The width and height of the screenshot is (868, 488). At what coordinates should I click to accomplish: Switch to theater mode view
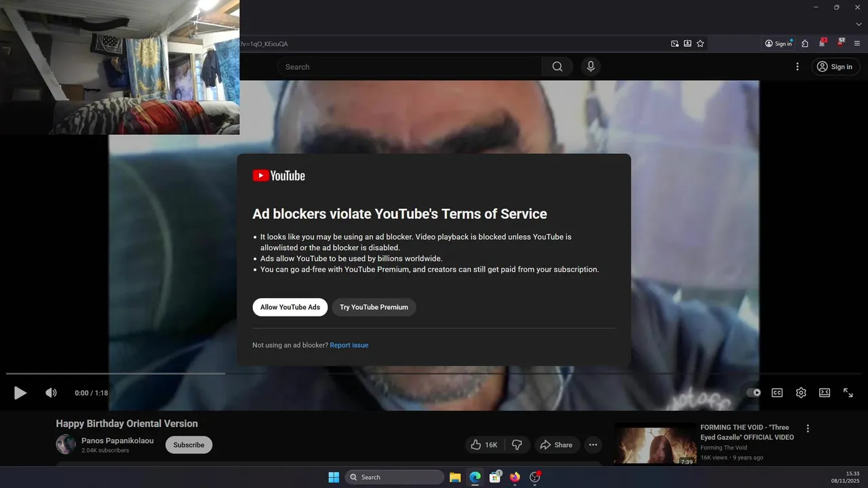[825, 392]
